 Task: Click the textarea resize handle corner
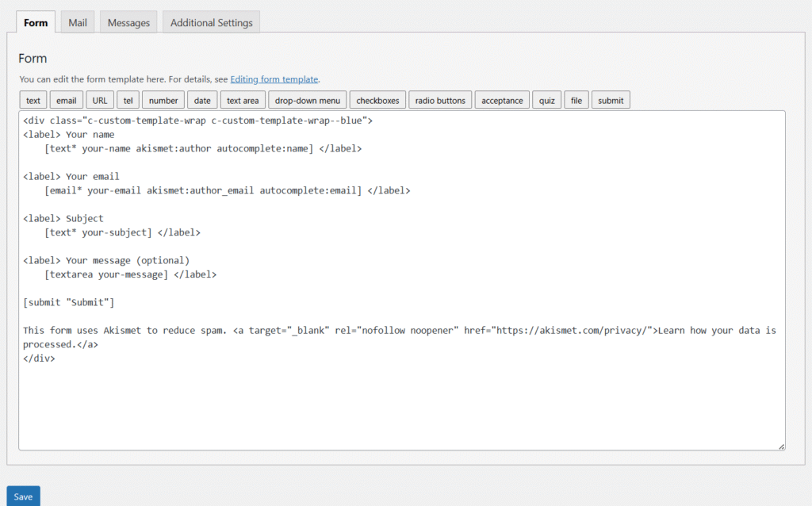click(x=781, y=447)
